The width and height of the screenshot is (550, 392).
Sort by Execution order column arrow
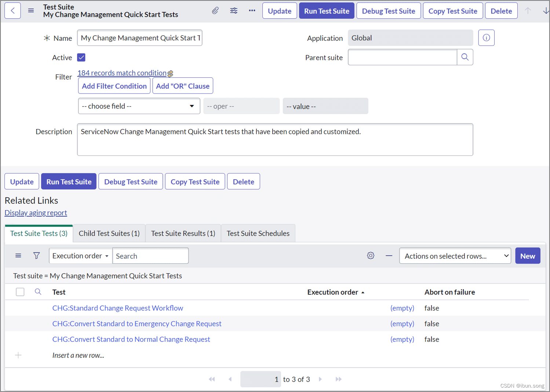pos(363,293)
